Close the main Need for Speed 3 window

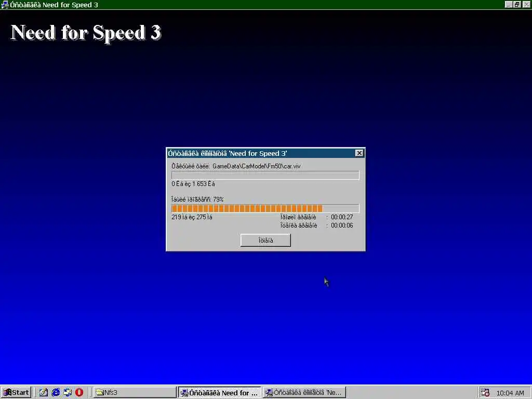point(527,4)
